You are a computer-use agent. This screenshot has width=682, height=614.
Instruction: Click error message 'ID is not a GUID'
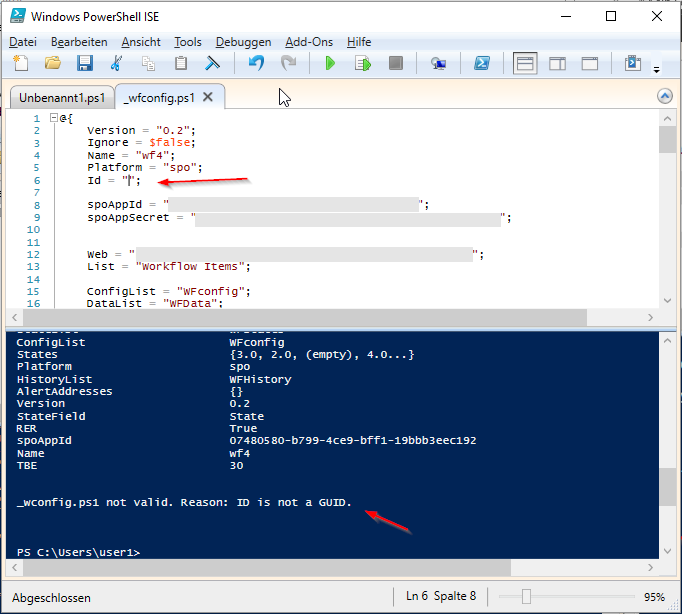click(294, 503)
